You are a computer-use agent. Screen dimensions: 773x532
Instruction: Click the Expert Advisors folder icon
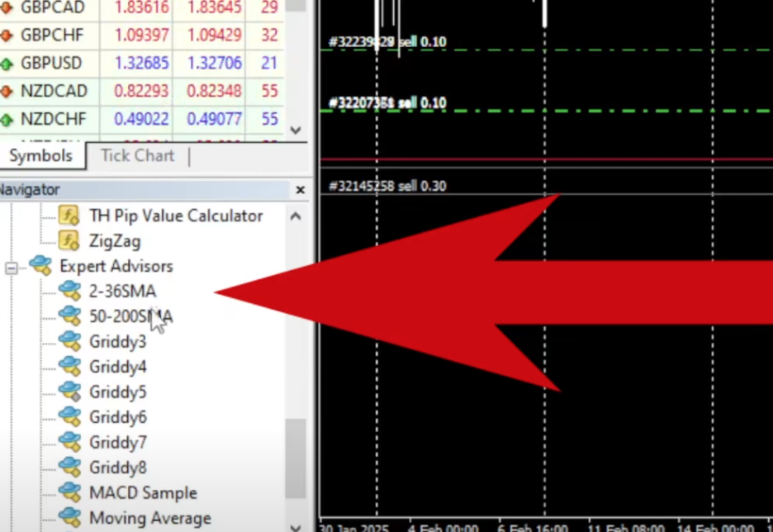coord(40,265)
